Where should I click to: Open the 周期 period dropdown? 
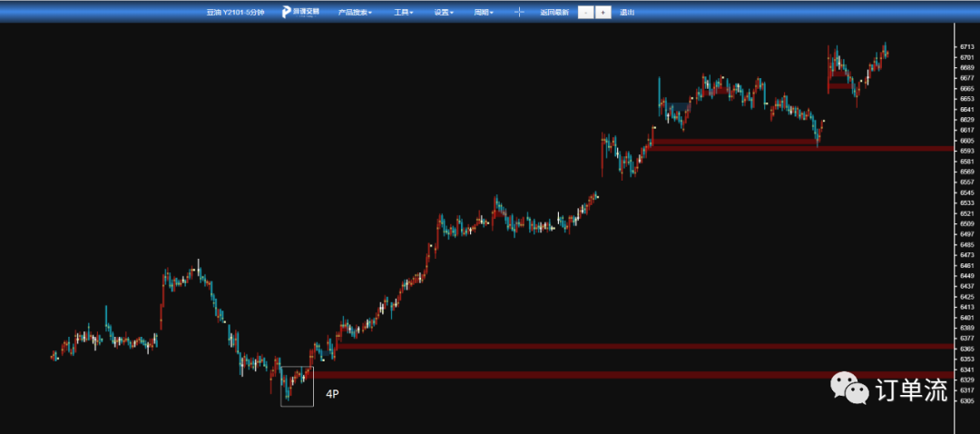[x=484, y=12]
